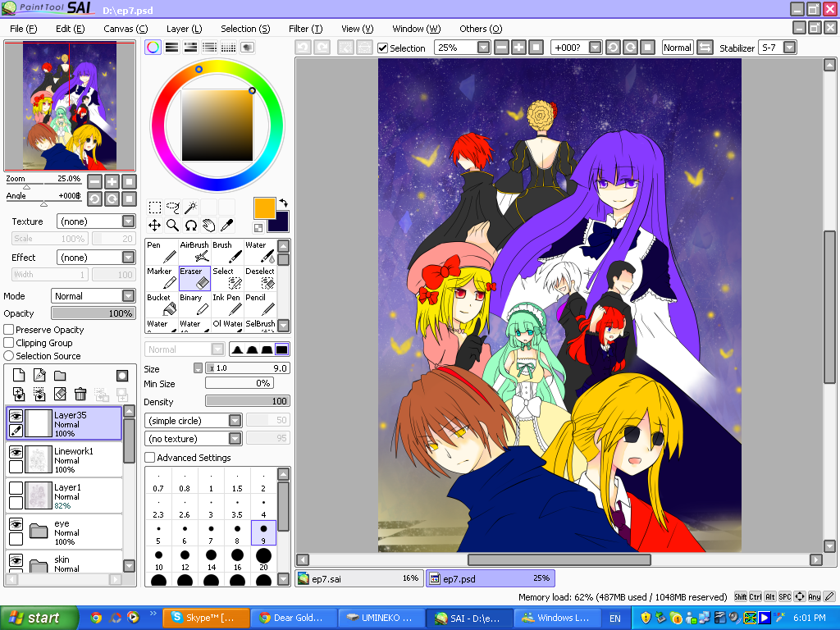Choose the magic wand tool
Image resolution: width=840 pixels, height=630 pixels.
[x=190, y=208]
